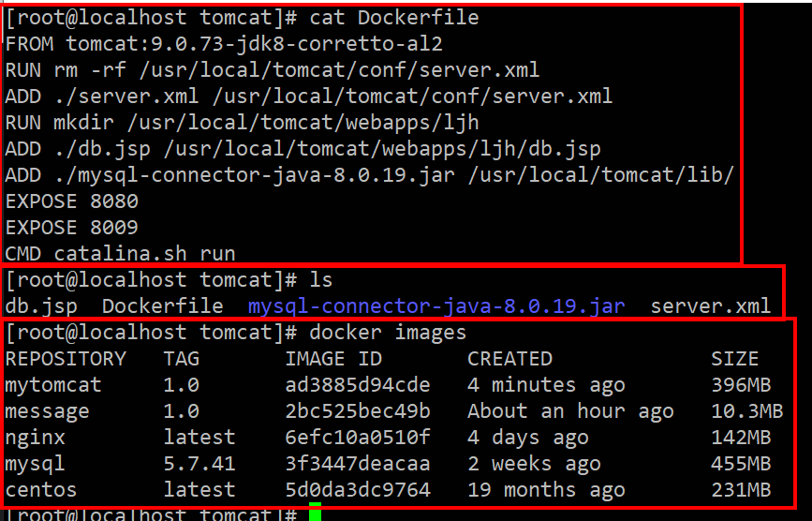This screenshot has width=812, height=521.
Task: Click the image ID 2bc525bec49b
Action: [x=358, y=411]
